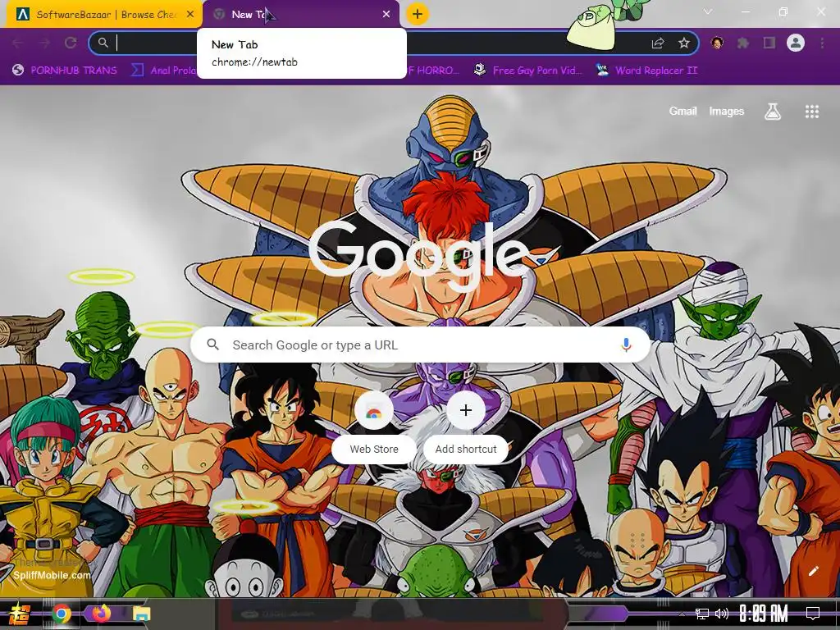
Task: Click the taskbar clock
Action: (764, 614)
